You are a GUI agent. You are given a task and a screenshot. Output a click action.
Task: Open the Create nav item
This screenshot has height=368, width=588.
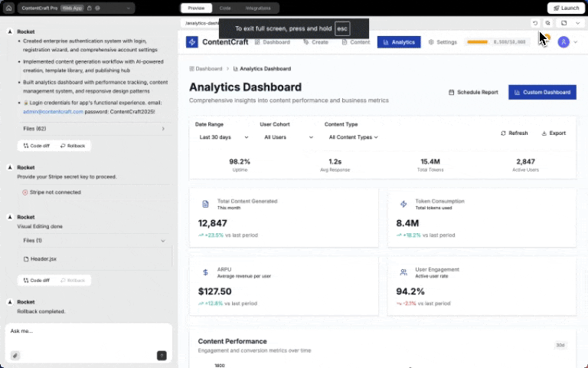click(x=315, y=42)
